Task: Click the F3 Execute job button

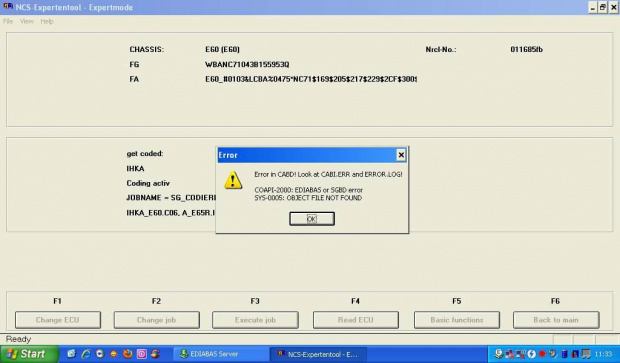Action: 255,320
